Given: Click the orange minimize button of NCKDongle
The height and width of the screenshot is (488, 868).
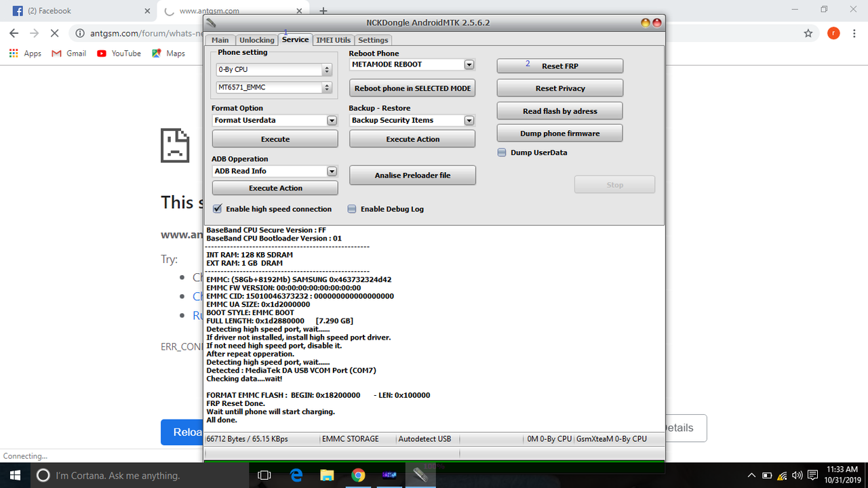Looking at the screenshot, I should [645, 22].
